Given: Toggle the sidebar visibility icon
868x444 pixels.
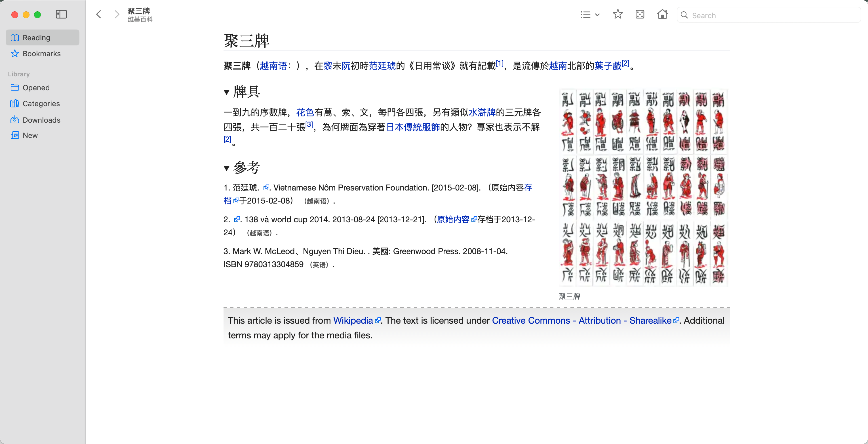Looking at the screenshot, I should pos(61,14).
